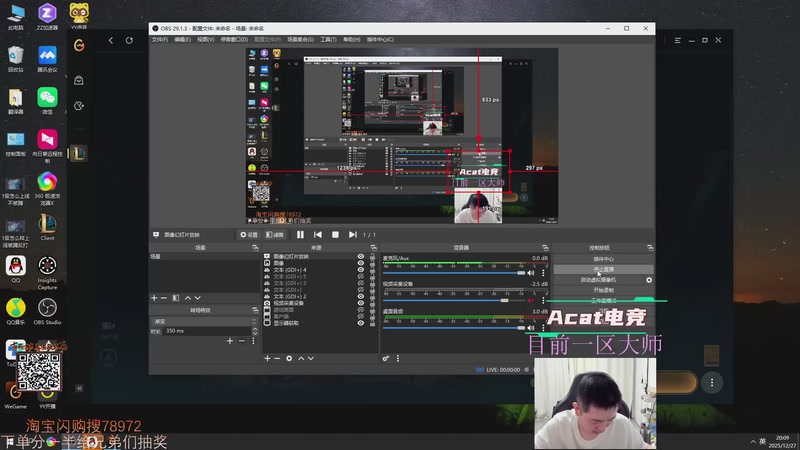Hide the 图像幻灯片放映 source eye icon
Image resolution: width=800 pixels, height=450 pixels.
361,257
